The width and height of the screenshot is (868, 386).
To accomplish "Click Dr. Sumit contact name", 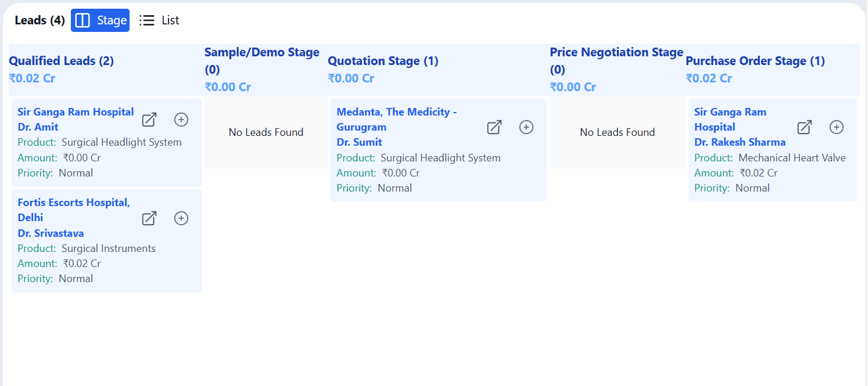I will pos(359,142).
